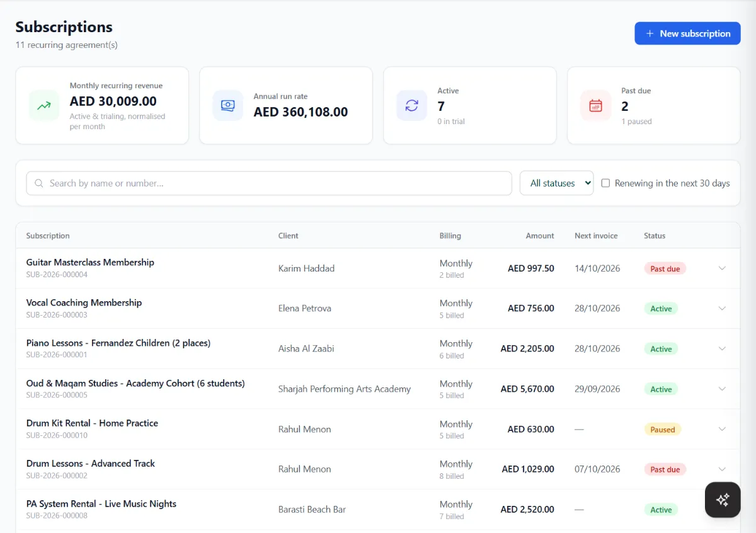Expand the Drum Kit Rental row chevron
Image resolution: width=756 pixels, height=533 pixels.
[722, 429]
